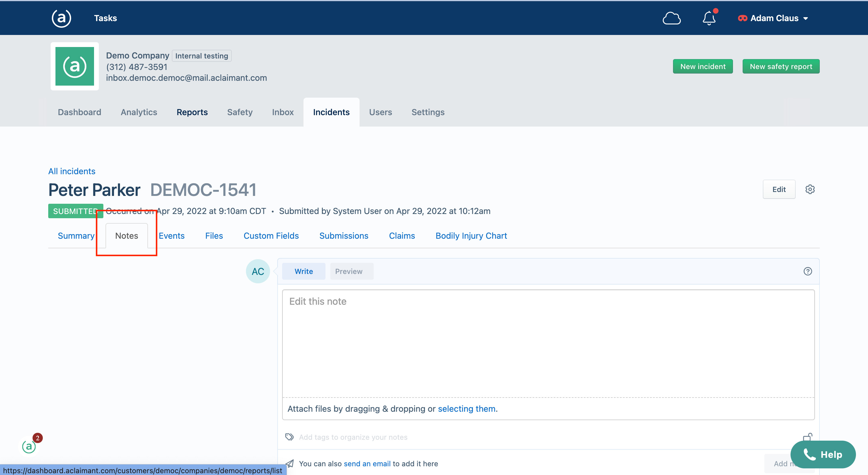Screen dimensions: 868x475
Task: Focus the Edit this note text area
Action: coord(548,344)
